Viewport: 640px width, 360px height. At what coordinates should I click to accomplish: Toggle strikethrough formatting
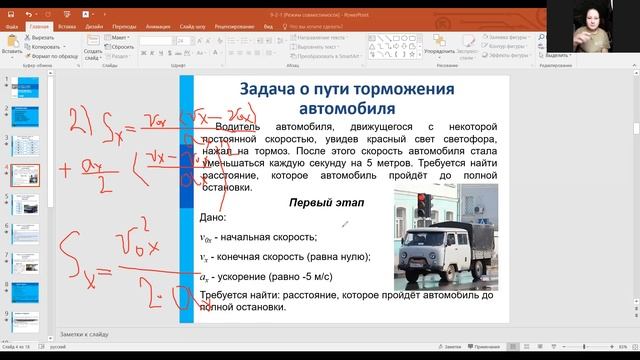178,53
